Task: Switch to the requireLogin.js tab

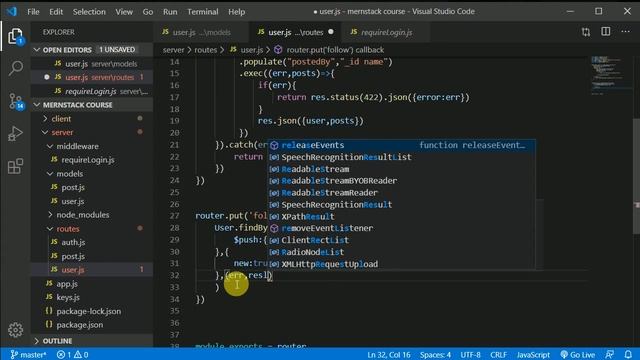Action: pos(386,32)
